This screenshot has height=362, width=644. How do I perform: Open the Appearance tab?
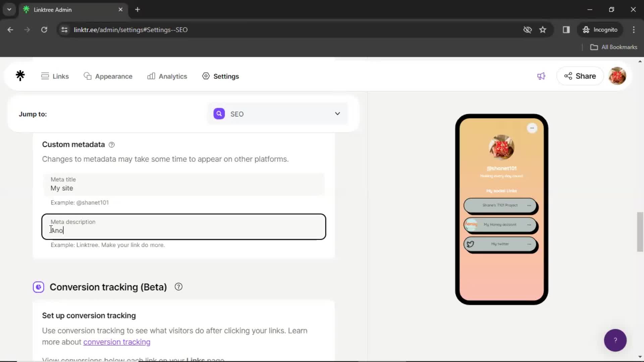coord(108,76)
